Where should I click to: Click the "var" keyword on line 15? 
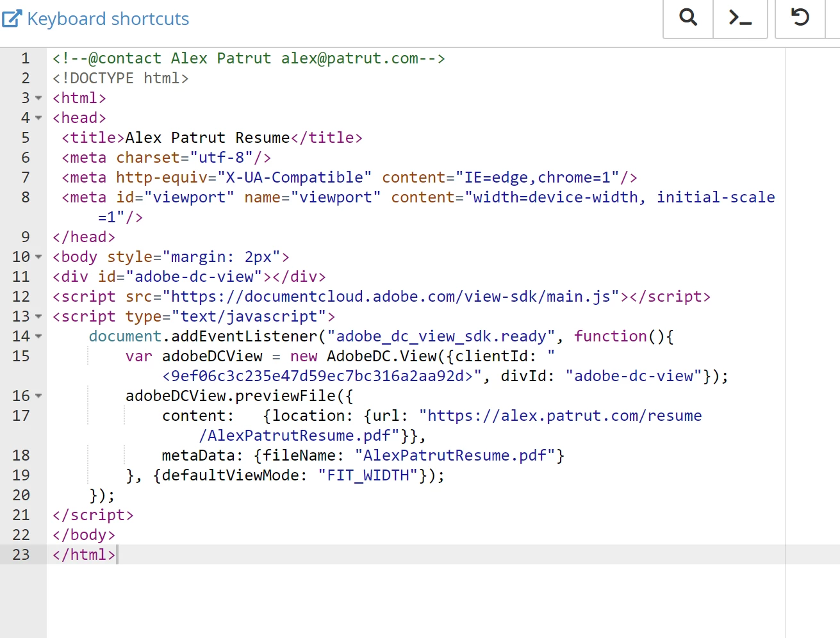point(139,356)
